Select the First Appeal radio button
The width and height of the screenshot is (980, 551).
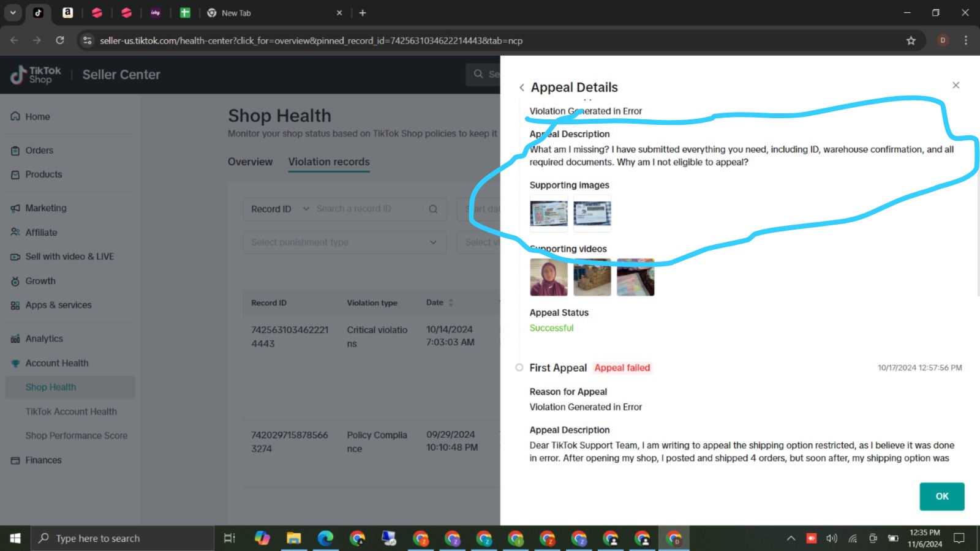click(519, 367)
